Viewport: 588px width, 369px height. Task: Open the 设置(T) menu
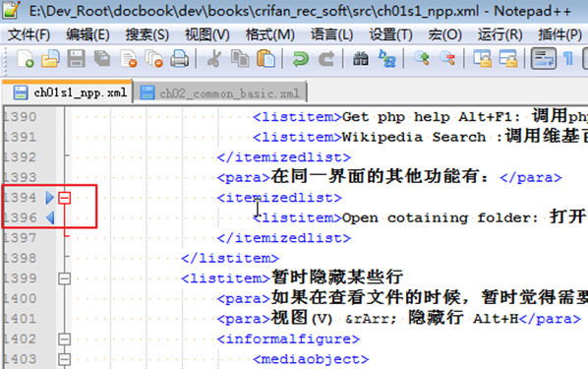point(390,34)
